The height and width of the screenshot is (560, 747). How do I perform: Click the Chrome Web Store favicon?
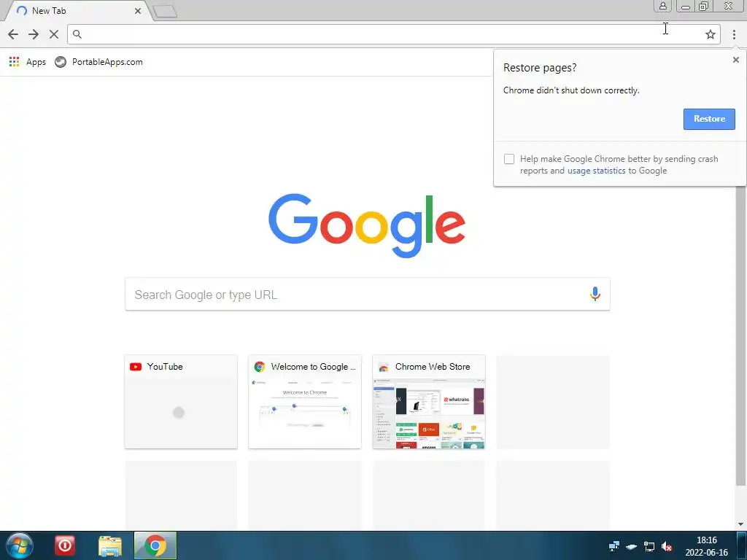384,367
